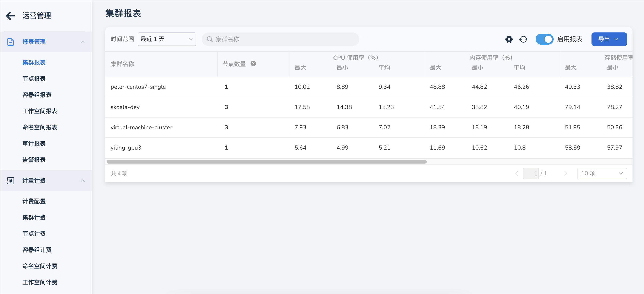Open report settings with the gear icon
This screenshot has height=294, width=644.
pyautogui.click(x=509, y=39)
